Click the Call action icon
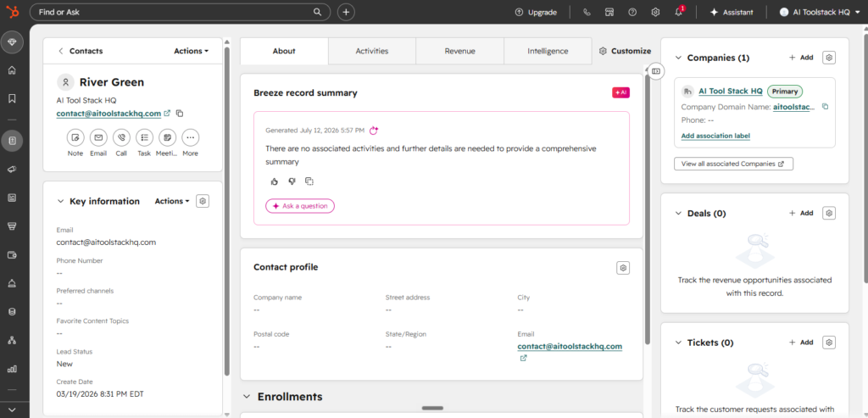This screenshot has height=418, width=868. click(x=121, y=137)
